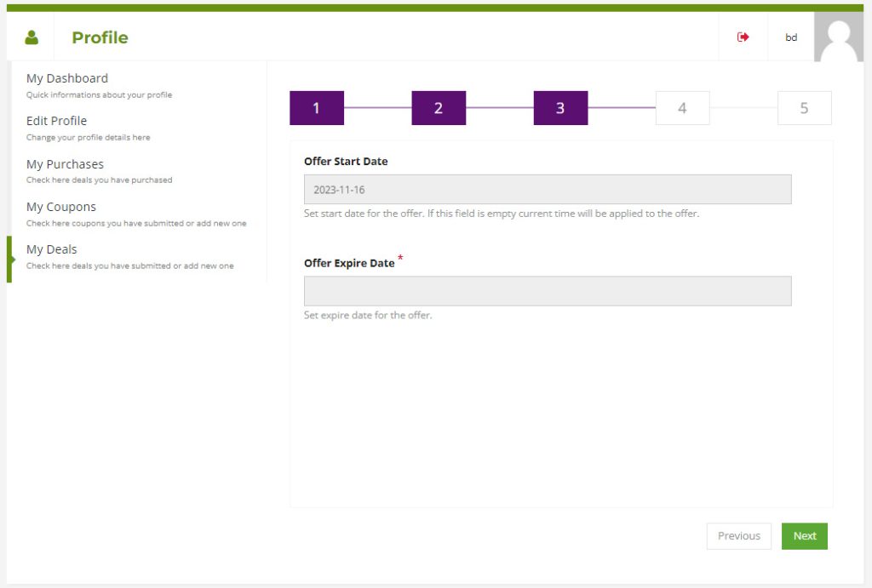Focus the Offer Expire Date field
This screenshot has height=588, width=872.
click(548, 291)
